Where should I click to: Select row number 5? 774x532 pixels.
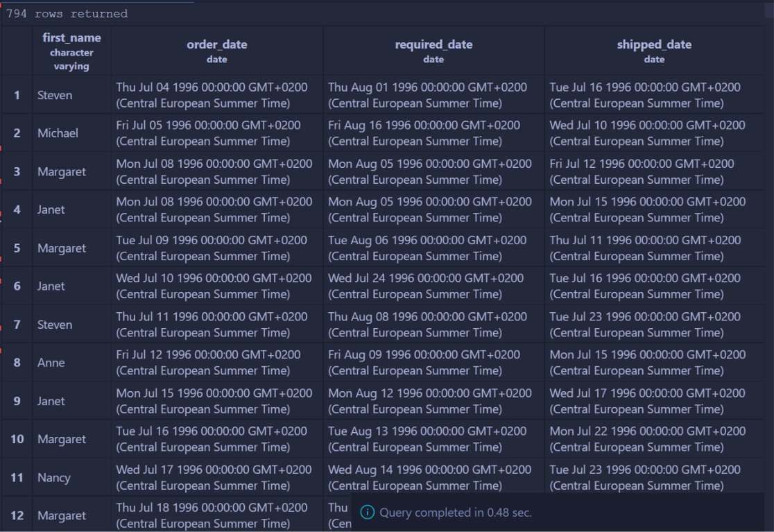[17, 248]
